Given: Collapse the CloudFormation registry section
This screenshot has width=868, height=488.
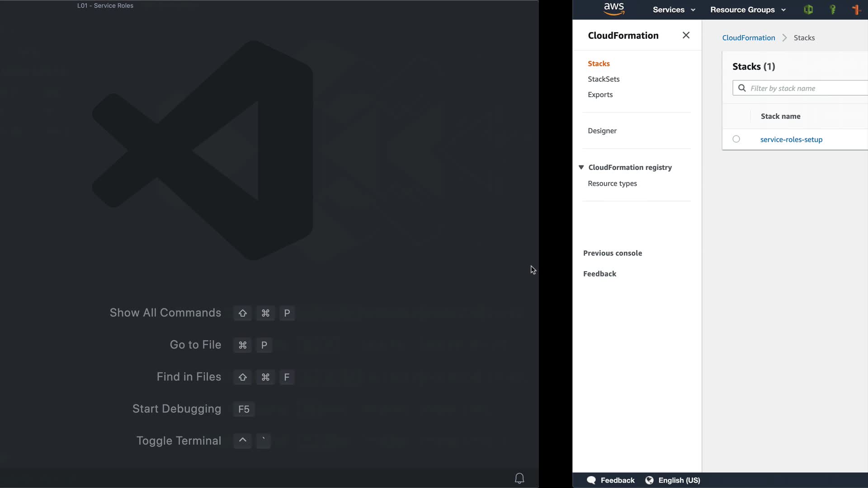Looking at the screenshot, I should (581, 167).
